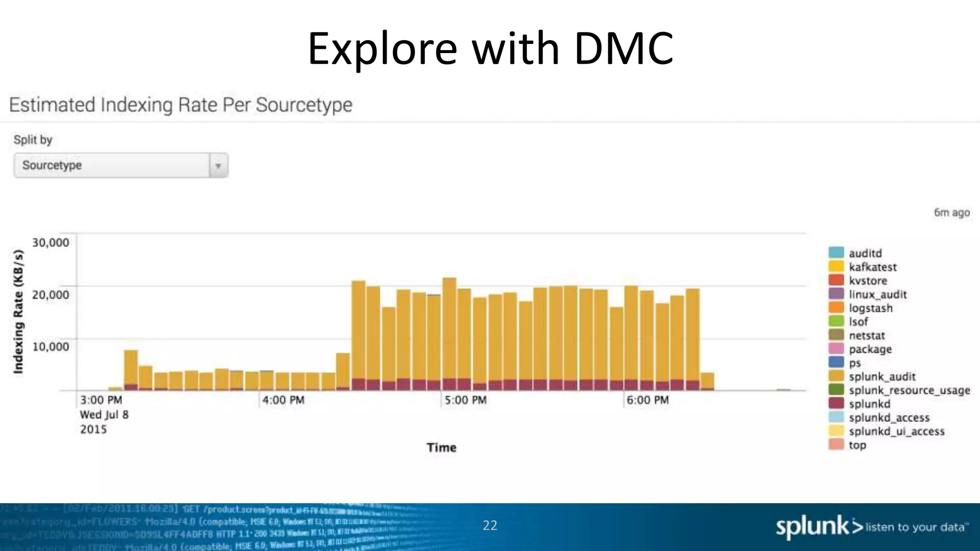Select the kafkatest legend label
This screenshot has height=551, width=980.
[873, 267]
